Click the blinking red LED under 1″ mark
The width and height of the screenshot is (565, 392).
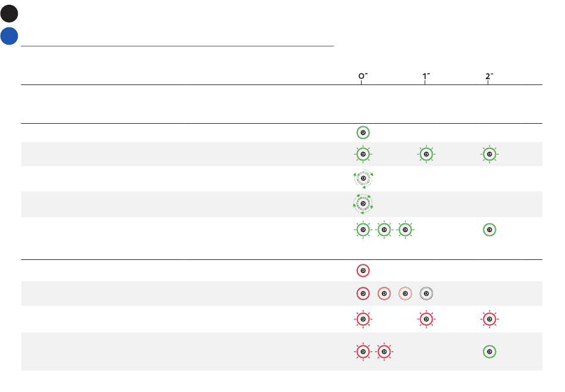point(426,319)
